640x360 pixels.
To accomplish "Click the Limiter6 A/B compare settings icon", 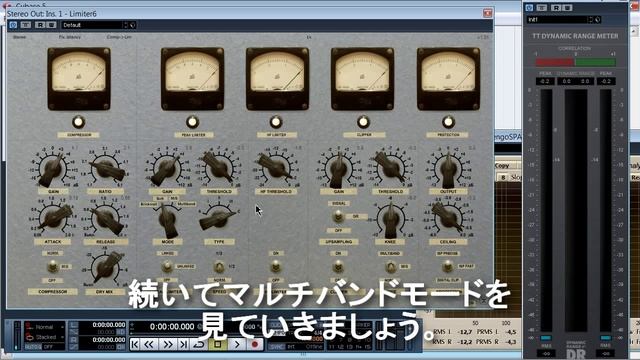I will coord(26,25).
